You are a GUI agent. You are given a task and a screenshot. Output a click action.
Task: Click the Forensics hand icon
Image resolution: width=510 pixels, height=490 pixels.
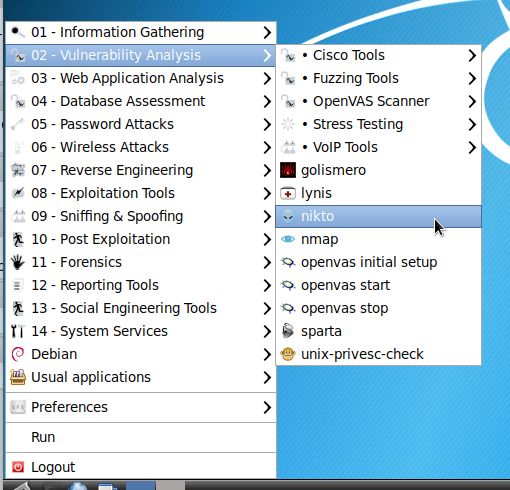coord(18,262)
